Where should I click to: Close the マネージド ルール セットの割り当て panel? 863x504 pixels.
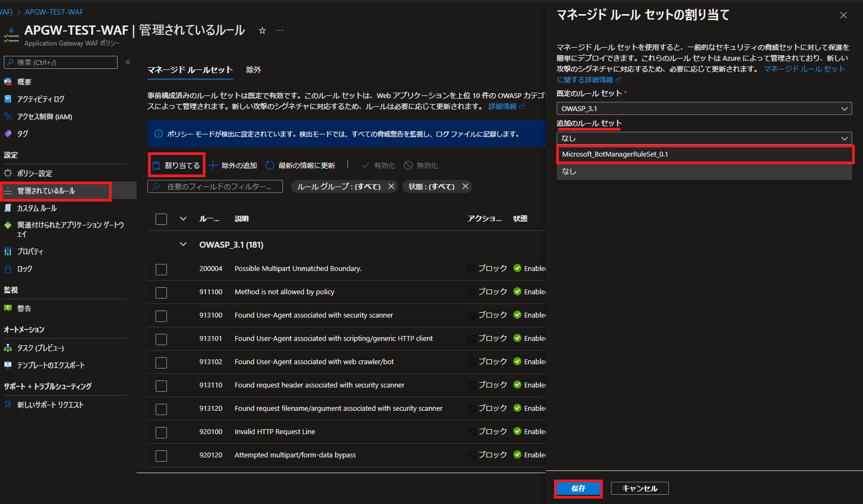(843, 15)
